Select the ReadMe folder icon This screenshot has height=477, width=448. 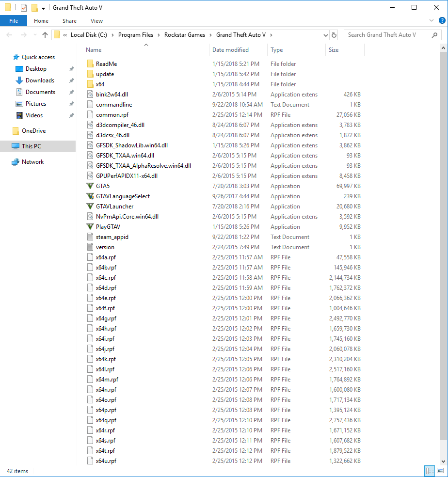click(x=90, y=64)
